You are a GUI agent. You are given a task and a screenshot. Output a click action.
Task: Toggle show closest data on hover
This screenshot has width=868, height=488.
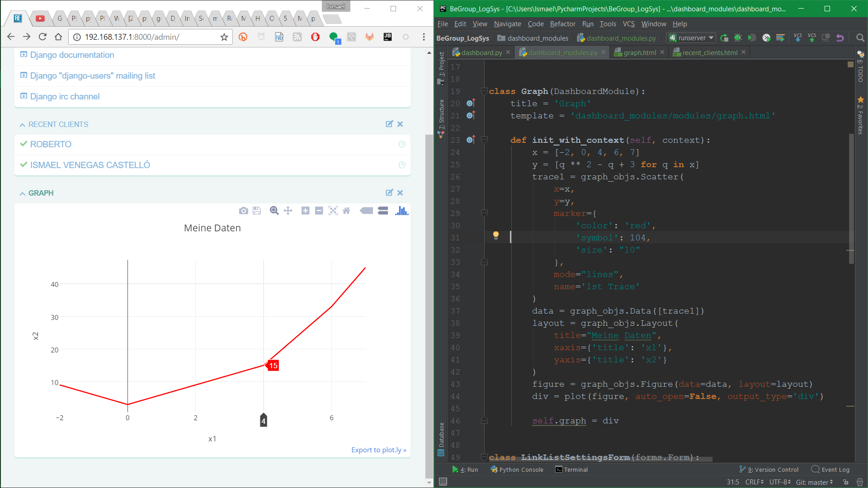(366, 211)
